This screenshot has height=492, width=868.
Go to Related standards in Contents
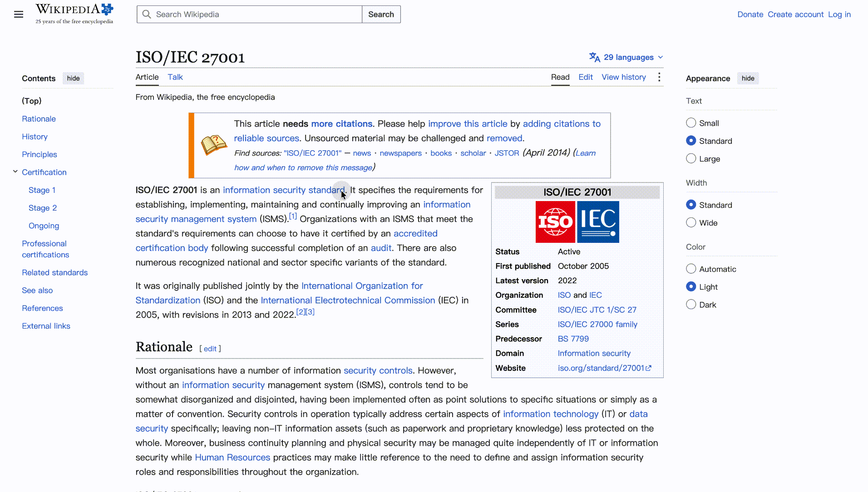55,272
